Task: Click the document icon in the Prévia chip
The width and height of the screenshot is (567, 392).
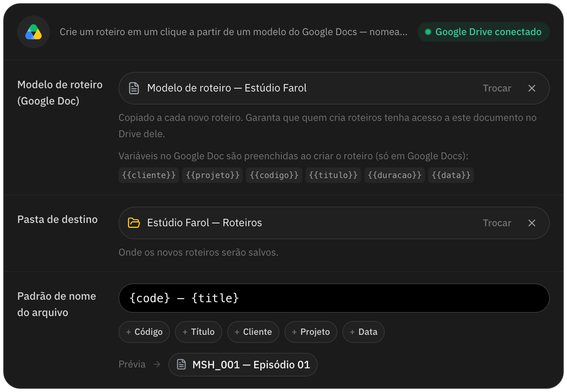Action: click(x=181, y=365)
